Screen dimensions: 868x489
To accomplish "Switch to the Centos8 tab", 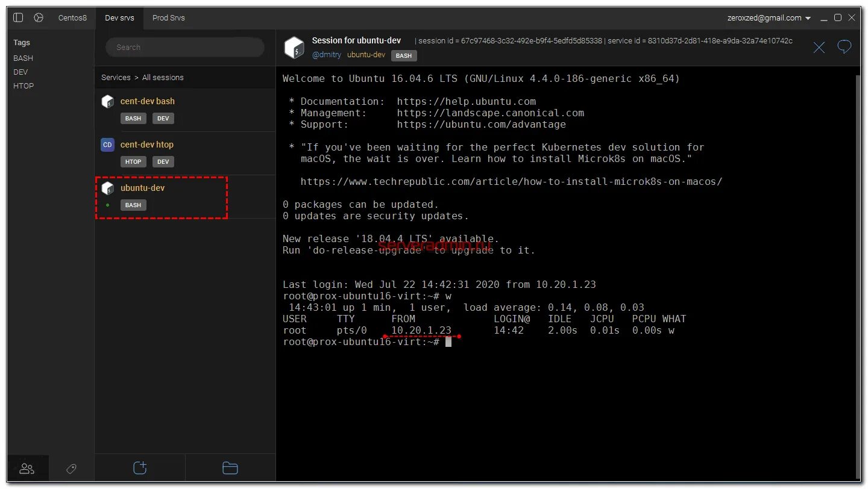I will (x=72, y=18).
